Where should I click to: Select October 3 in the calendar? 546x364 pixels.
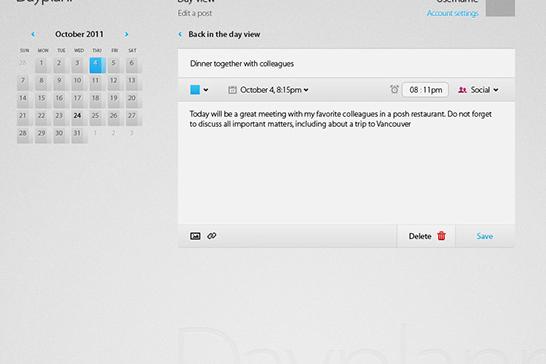click(79, 65)
